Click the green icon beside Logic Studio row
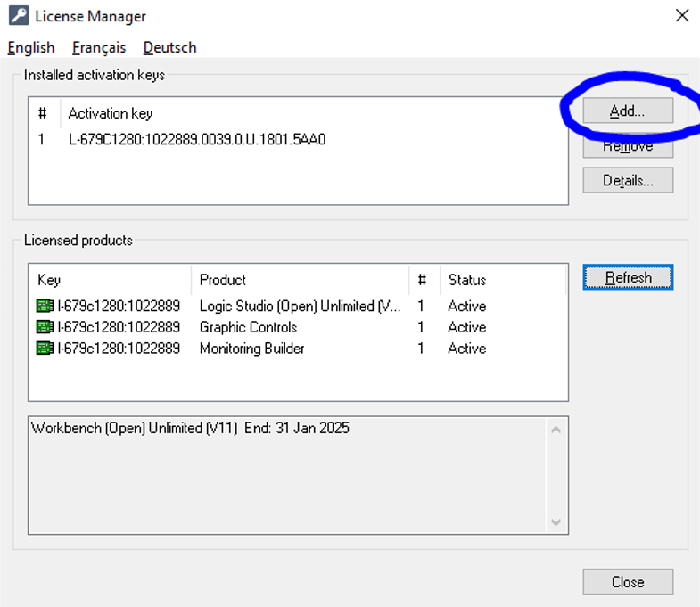Viewport: 700px width, 607px height. click(45, 306)
